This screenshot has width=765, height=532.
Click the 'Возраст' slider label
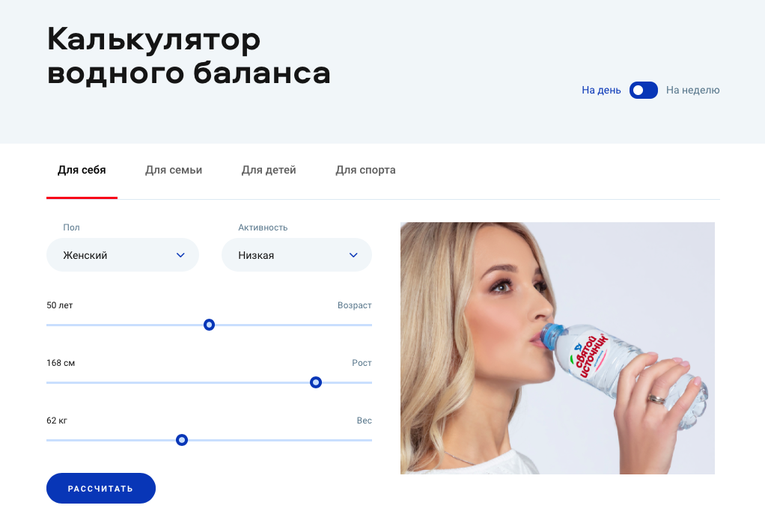pyautogui.click(x=355, y=305)
